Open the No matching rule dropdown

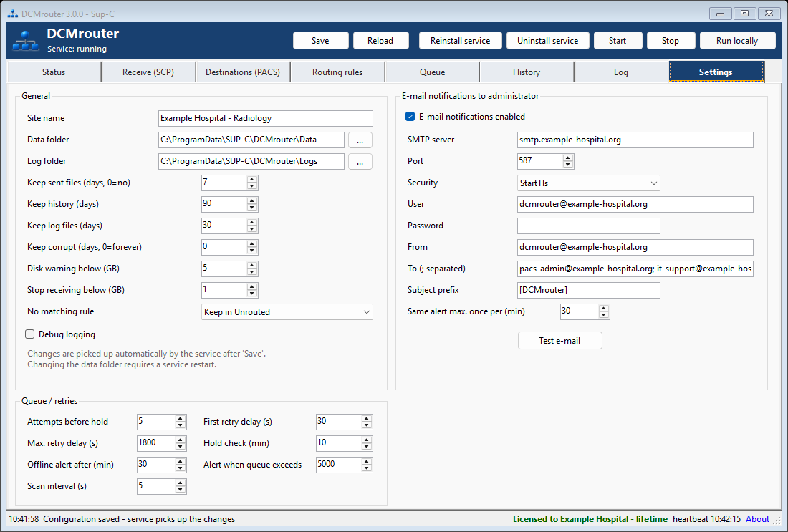pos(287,312)
